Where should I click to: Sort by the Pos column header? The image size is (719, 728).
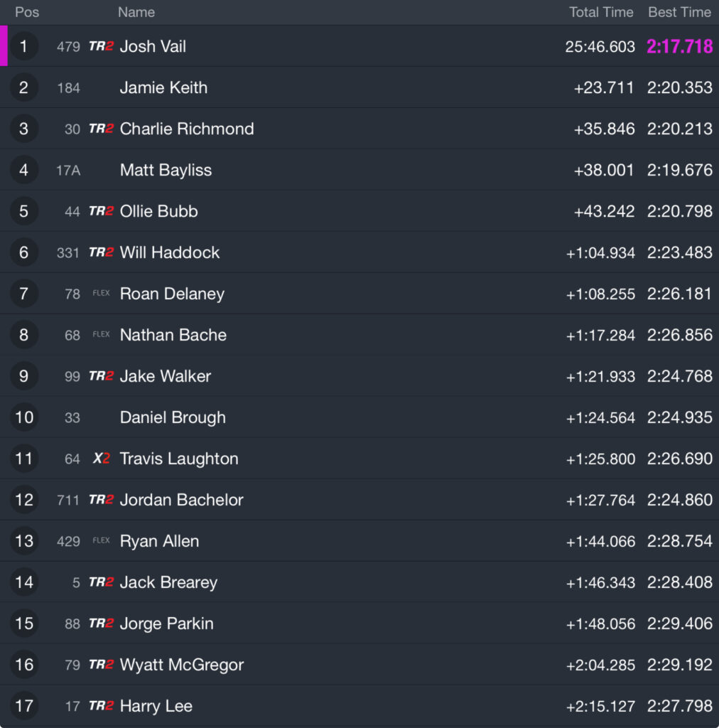click(x=27, y=12)
